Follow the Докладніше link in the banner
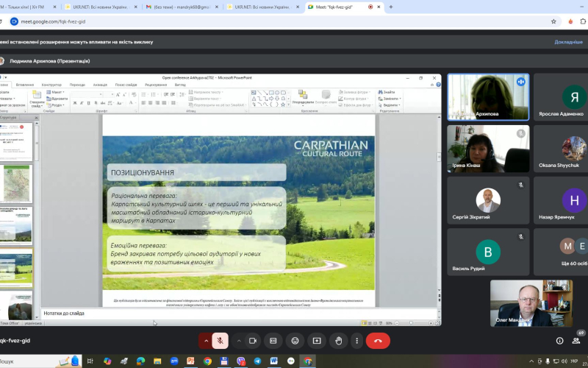The image size is (588, 368). [568, 42]
